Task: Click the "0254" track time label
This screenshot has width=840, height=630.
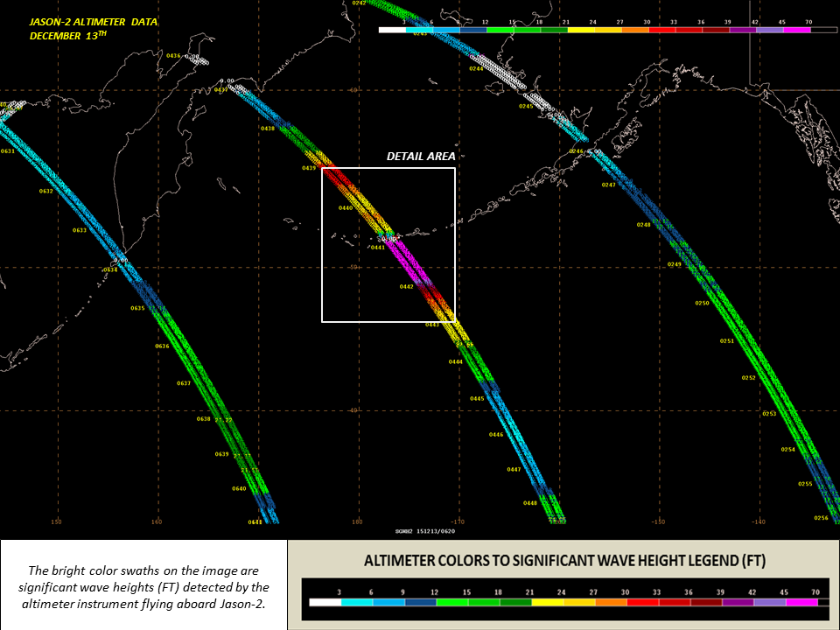Action: tap(788, 450)
